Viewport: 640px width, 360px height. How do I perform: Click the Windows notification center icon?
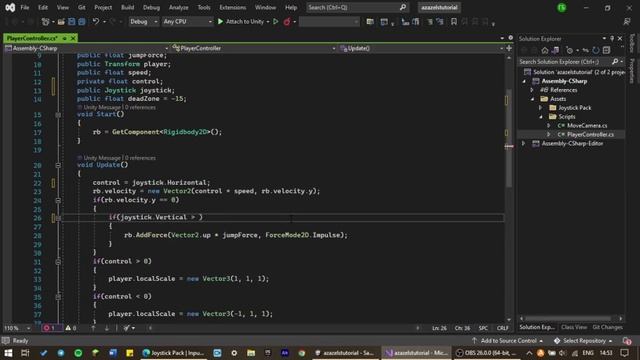[624, 353]
